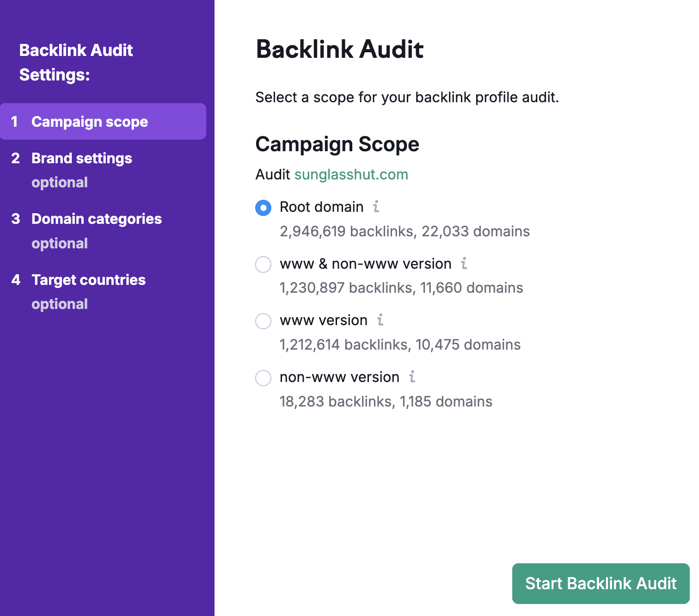
Task: Open the sunglasshut.com link
Action: (351, 175)
